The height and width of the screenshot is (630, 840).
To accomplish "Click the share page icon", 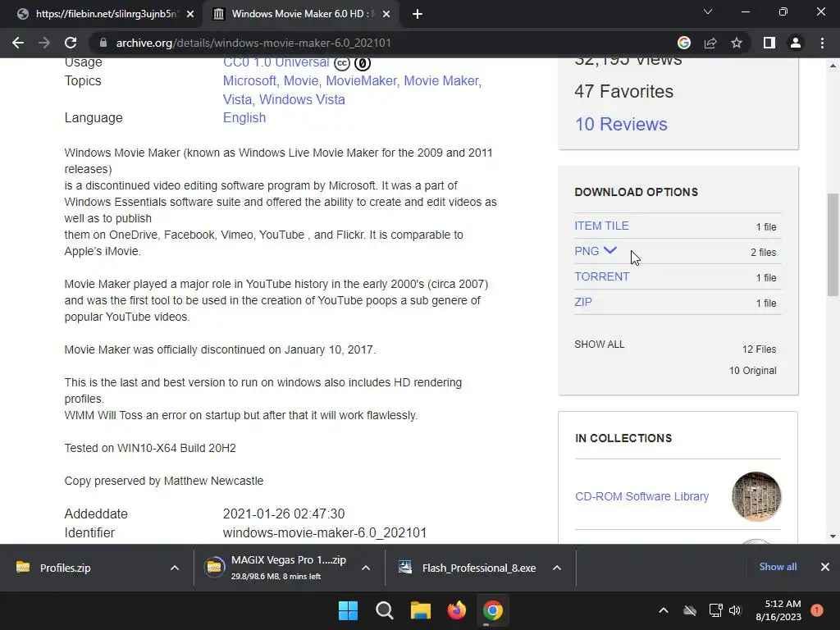I will (710, 43).
